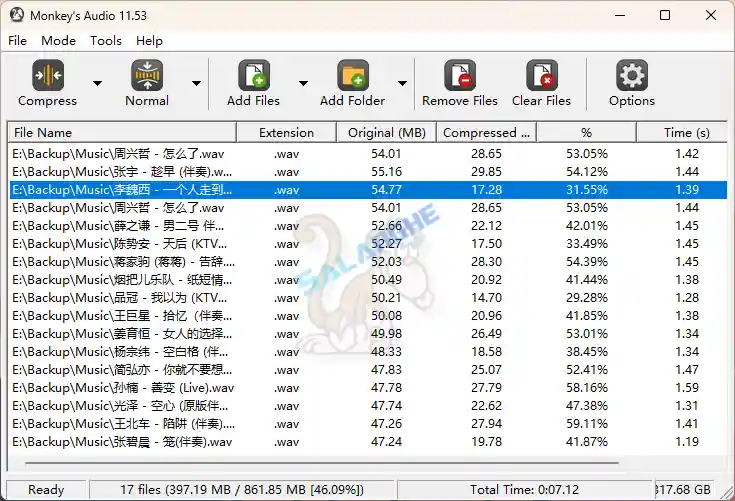
Task: Select the 杨宗纬 - 空白格 file row
Action: click(x=368, y=352)
